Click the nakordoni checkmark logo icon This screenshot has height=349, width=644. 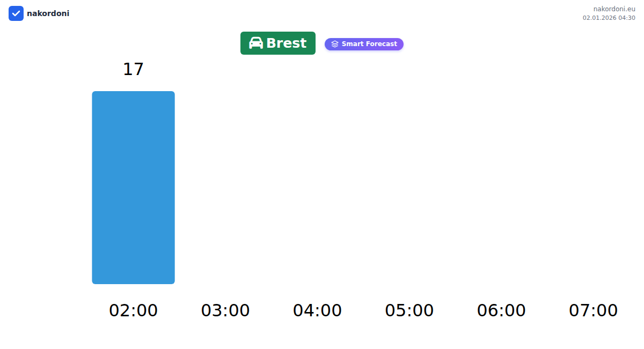pyautogui.click(x=16, y=13)
